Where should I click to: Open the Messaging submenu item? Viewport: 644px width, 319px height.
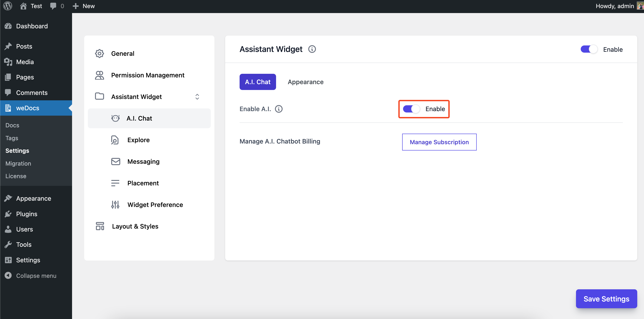click(x=149, y=161)
